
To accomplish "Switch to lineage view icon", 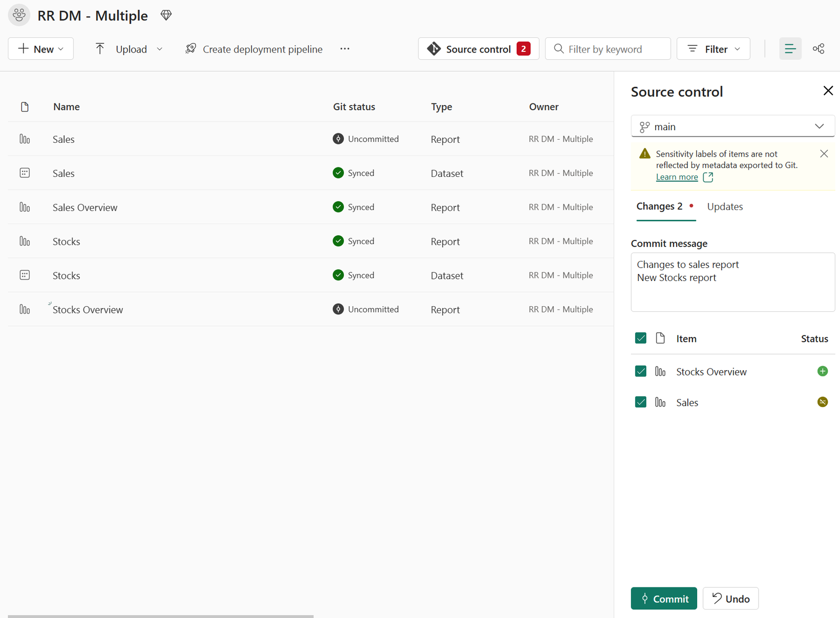I will click(818, 49).
